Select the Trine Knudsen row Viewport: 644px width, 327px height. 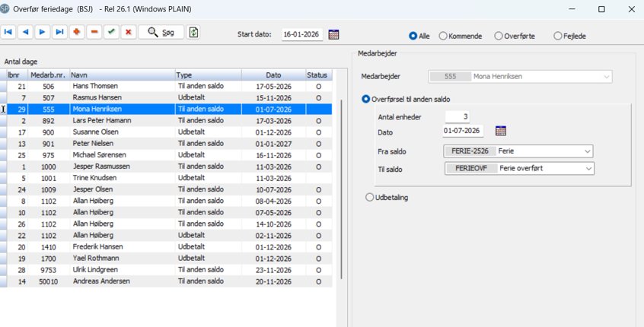(x=166, y=178)
